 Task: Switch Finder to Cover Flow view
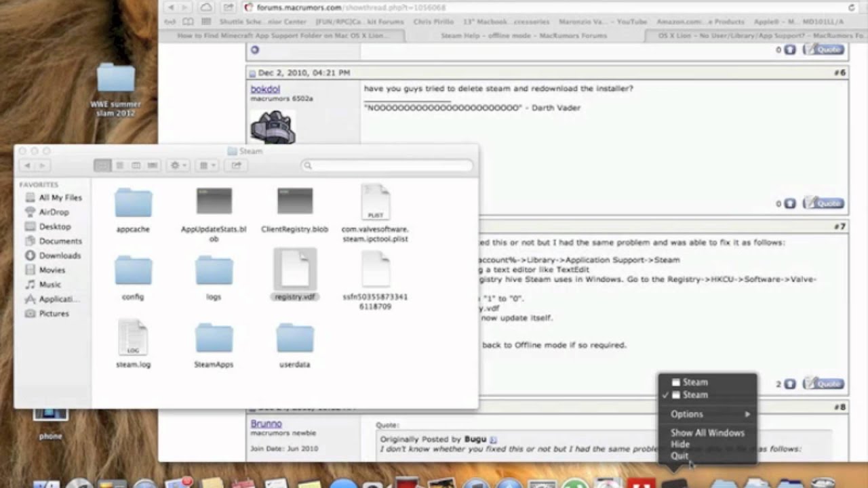(x=153, y=165)
